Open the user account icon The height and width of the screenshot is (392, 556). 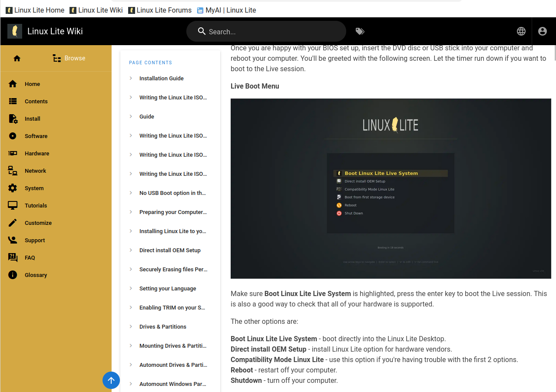(x=543, y=31)
